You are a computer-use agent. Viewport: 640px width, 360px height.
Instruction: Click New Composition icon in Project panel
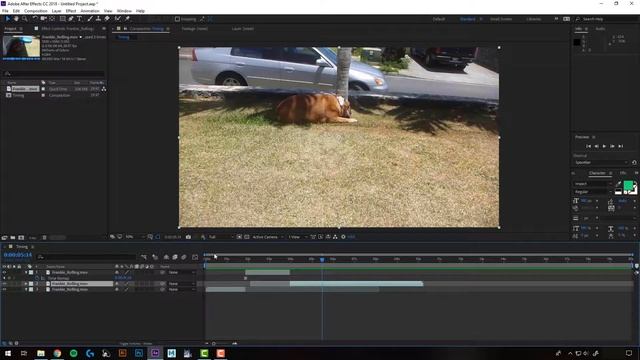click(21, 238)
